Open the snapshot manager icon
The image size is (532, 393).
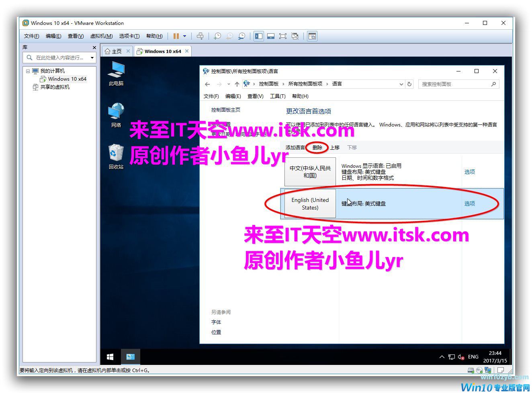pos(242,36)
